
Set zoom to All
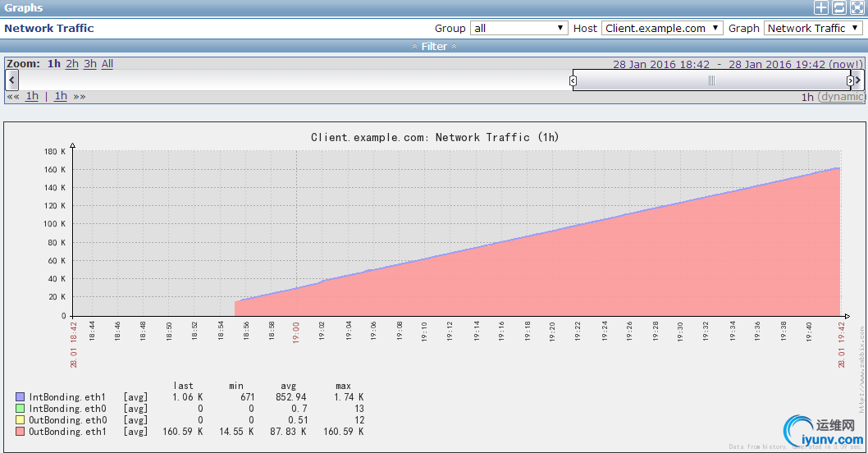tap(107, 64)
